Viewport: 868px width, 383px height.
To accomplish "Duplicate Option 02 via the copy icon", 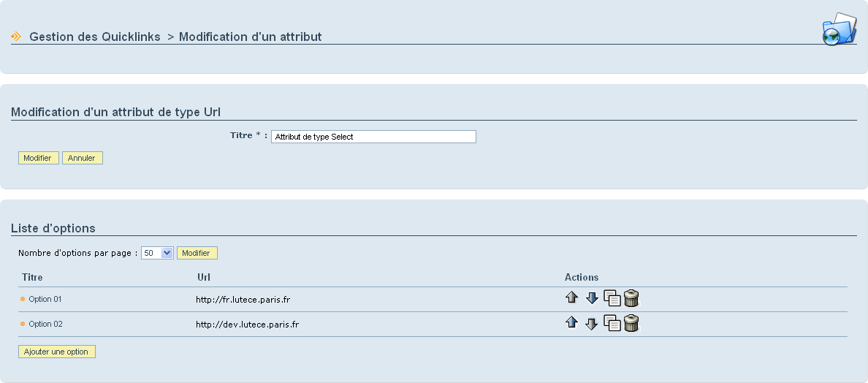I will [x=612, y=323].
